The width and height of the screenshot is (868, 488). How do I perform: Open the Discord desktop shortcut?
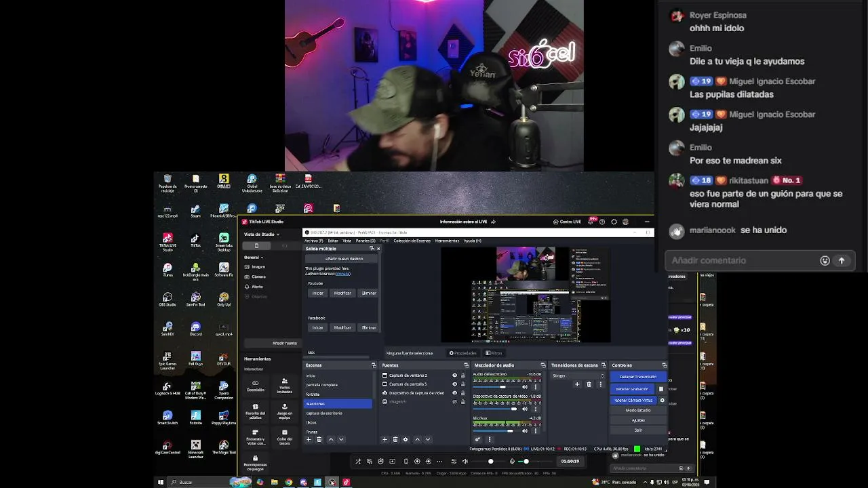[195, 329]
